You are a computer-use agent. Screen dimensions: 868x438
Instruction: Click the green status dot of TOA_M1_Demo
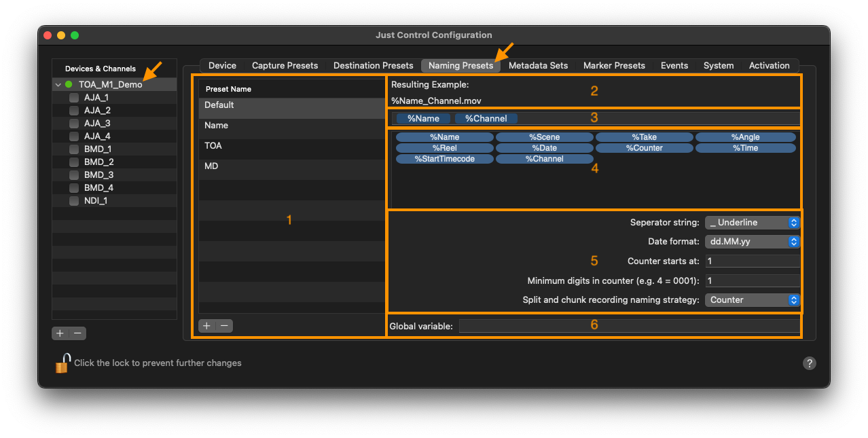click(69, 85)
